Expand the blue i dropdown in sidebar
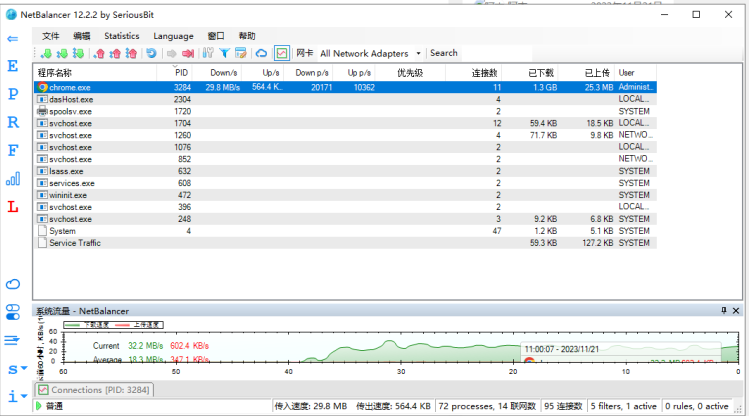The height and width of the screenshot is (416, 749). click(x=15, y=397)
